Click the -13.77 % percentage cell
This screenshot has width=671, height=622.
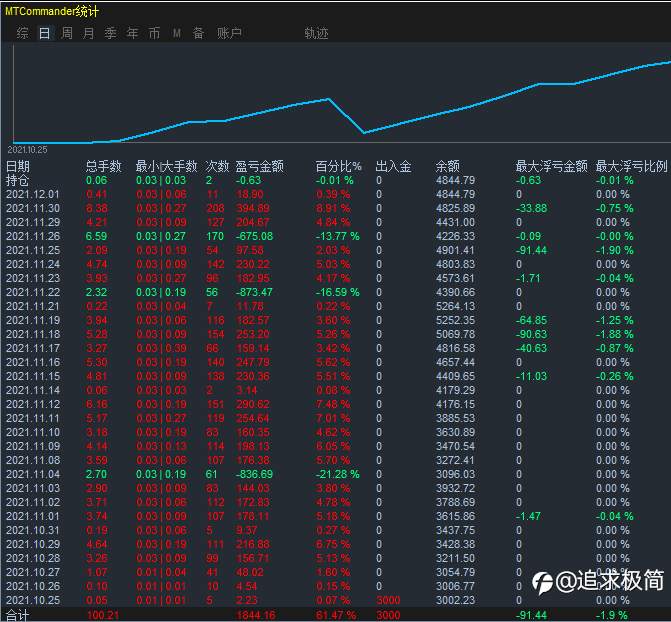338,236
